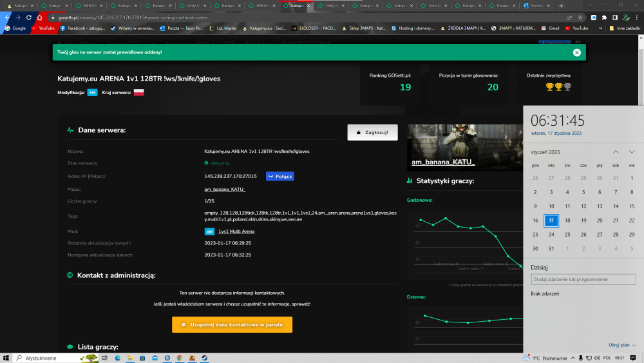This screenshot has width=644, height=363.
Task: Open File Explorer from the taskbar
Action: (x=130, y=358)
